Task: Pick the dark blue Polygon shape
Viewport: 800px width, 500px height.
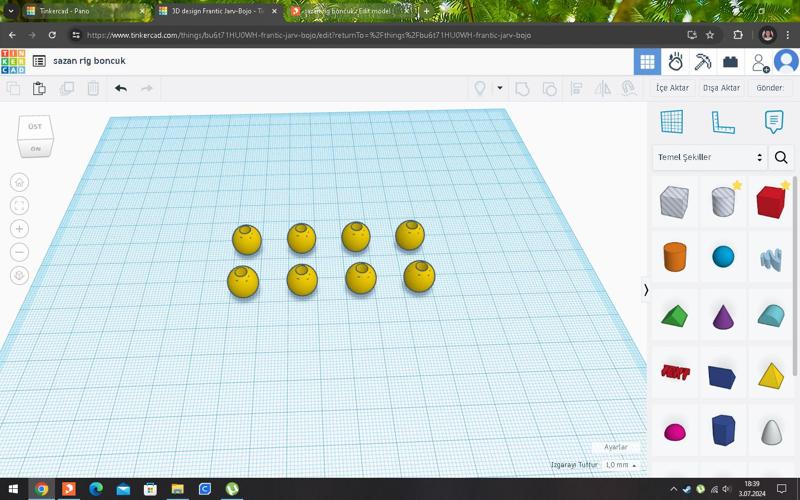Action: (x=723, y=430)
